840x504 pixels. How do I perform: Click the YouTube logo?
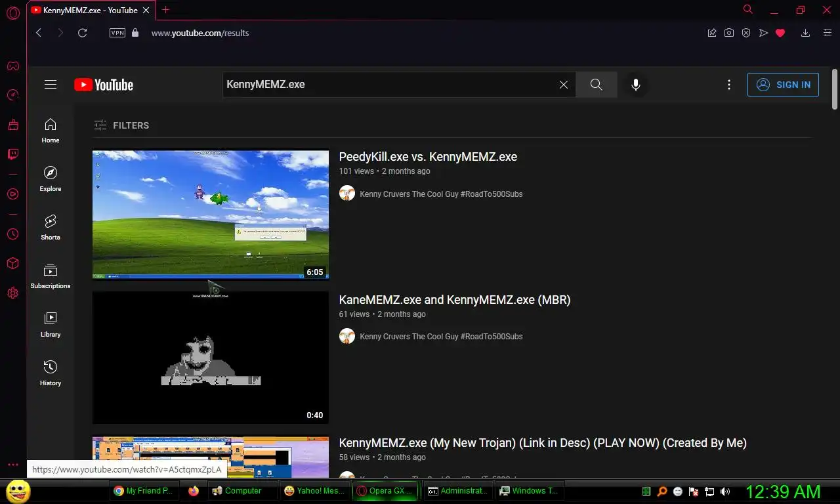click(104, 85)
